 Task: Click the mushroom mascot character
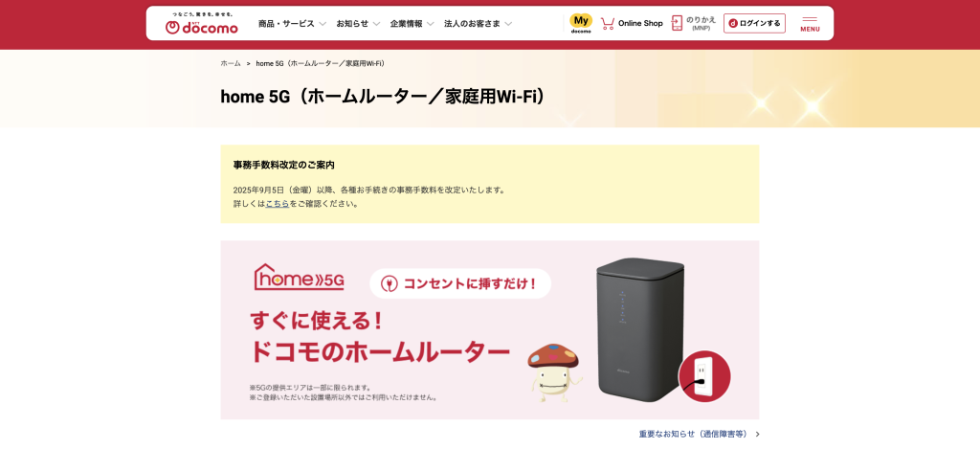pyautogui.click(x=554, y=371)
